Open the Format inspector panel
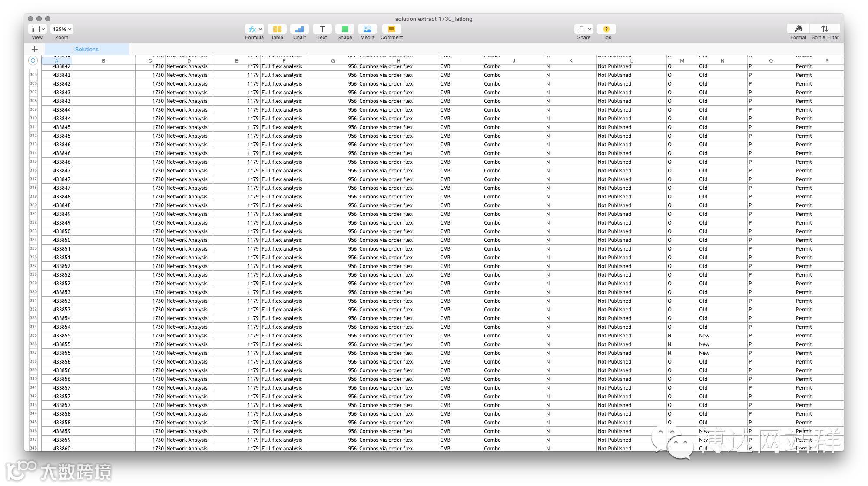 [x=798, y=29]
